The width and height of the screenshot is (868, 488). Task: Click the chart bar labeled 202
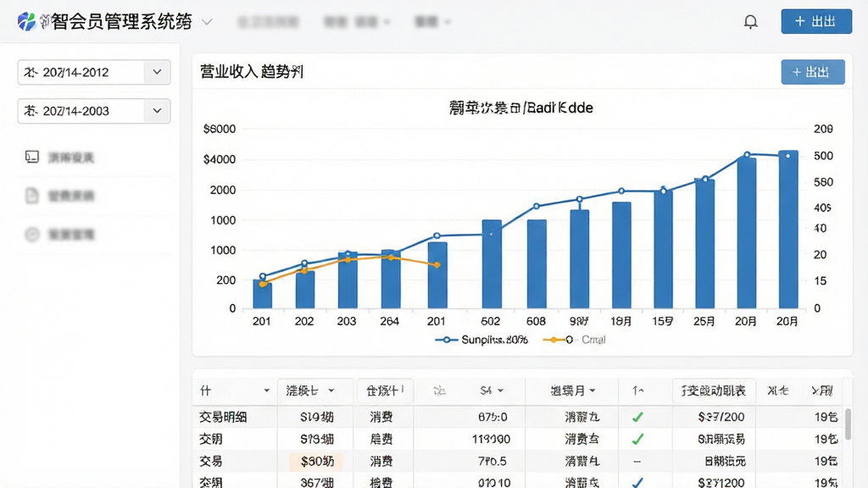coord(305,290)
